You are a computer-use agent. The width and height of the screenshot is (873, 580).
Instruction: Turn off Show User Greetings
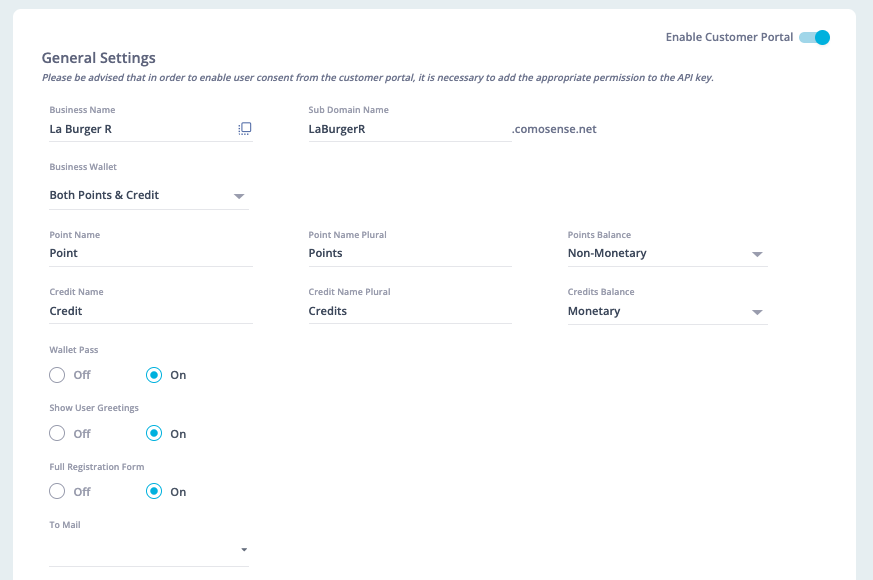57,433
